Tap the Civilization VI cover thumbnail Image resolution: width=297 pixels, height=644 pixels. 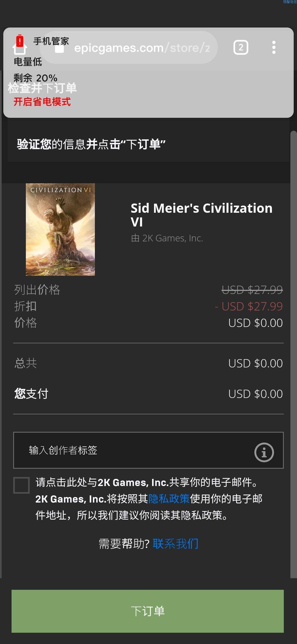tap(60, 230)
